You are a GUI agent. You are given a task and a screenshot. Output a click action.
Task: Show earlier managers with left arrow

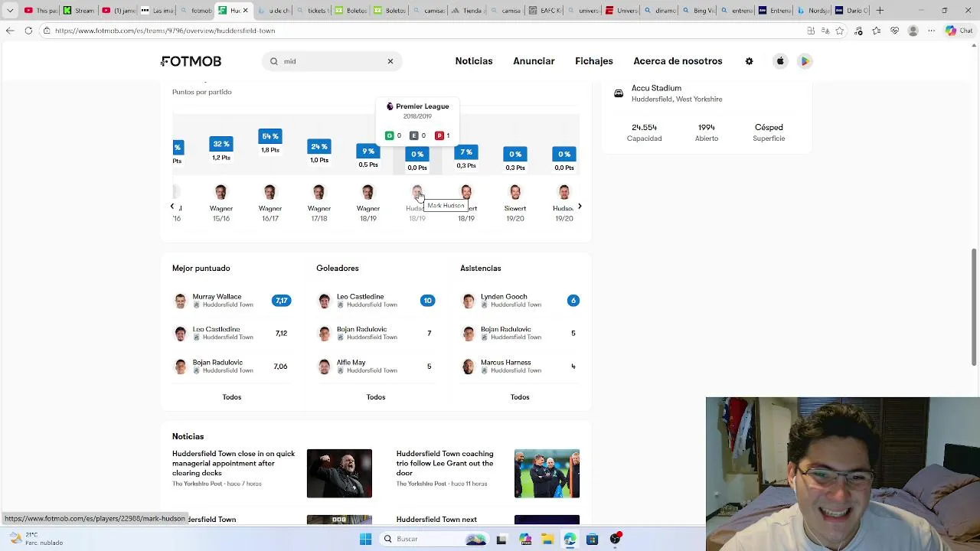[172, 207]
